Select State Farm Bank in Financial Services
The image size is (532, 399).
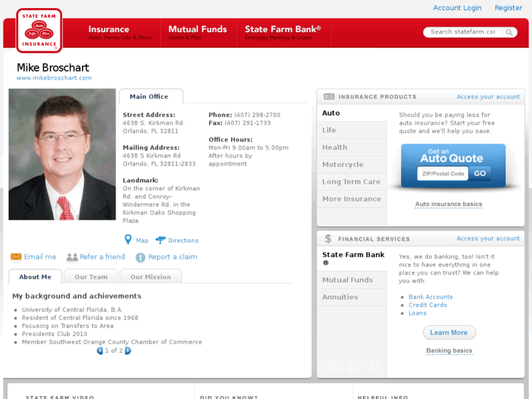pyautogui.click(x=352, y=258)
